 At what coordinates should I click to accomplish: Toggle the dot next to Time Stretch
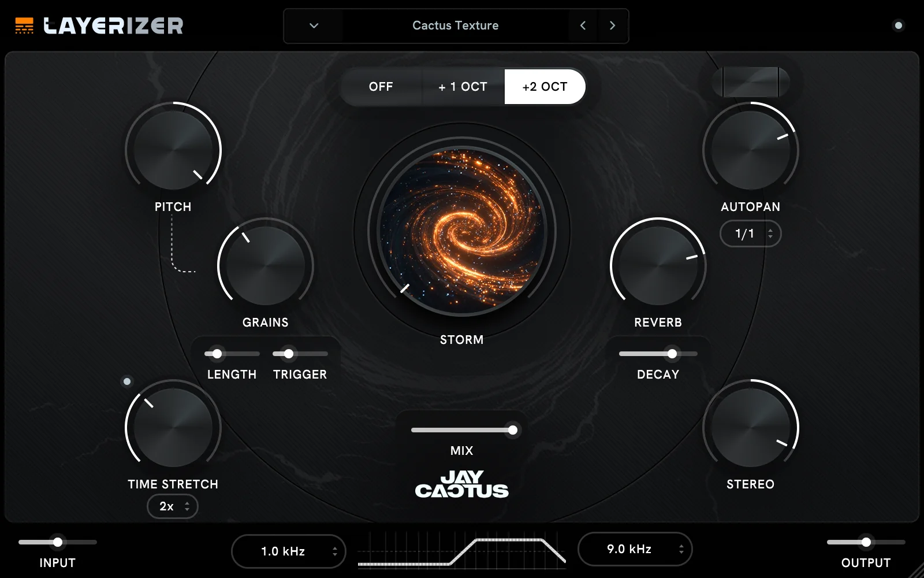tap(127, 381)
